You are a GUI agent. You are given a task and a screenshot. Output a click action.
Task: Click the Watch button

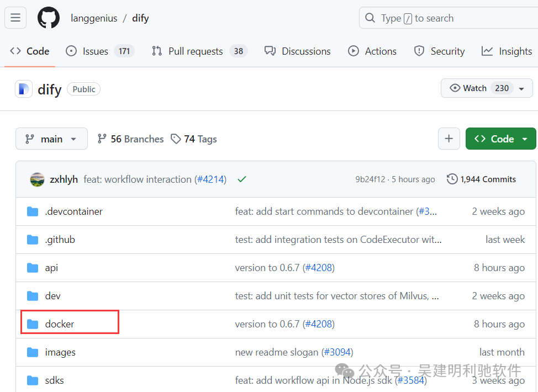pyautogui.click(x=487, y=88)
